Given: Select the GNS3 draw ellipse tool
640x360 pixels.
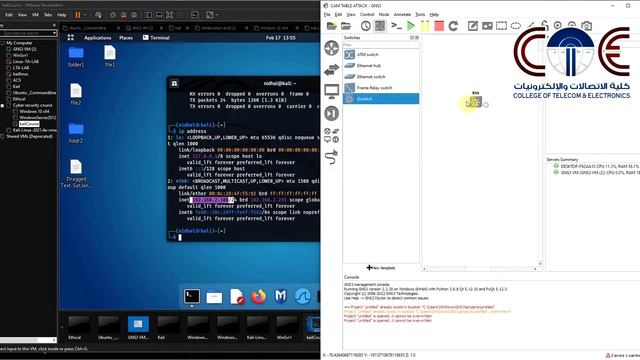Looking at the screenshot, I should (x=516, y=26).
